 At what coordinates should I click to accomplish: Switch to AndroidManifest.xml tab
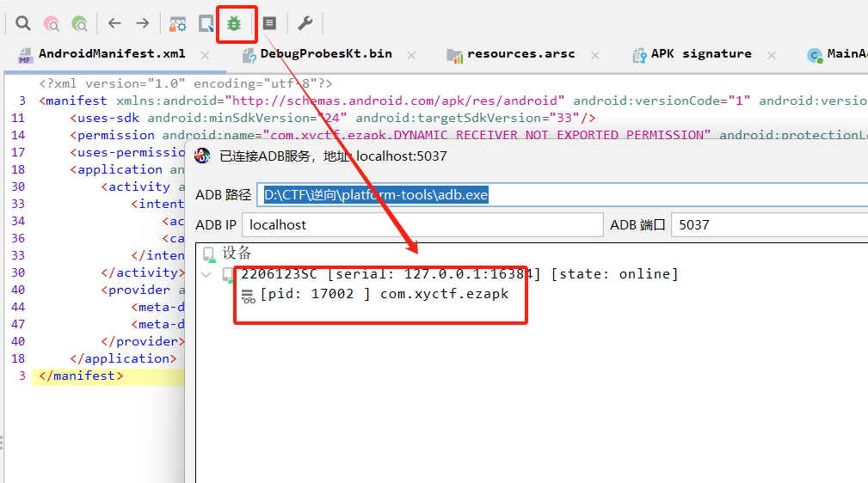[x=111, y=54]
